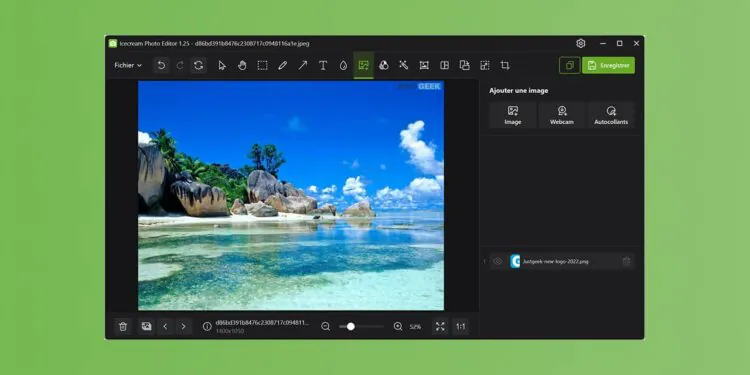Click the Autocollants stickers button

(x=611, y=115)
